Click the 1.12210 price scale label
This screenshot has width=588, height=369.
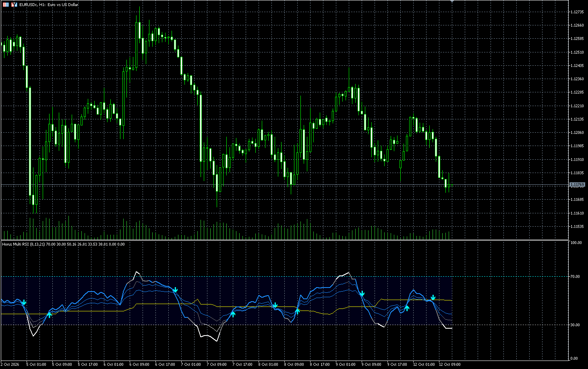click(x=577, y=106)
